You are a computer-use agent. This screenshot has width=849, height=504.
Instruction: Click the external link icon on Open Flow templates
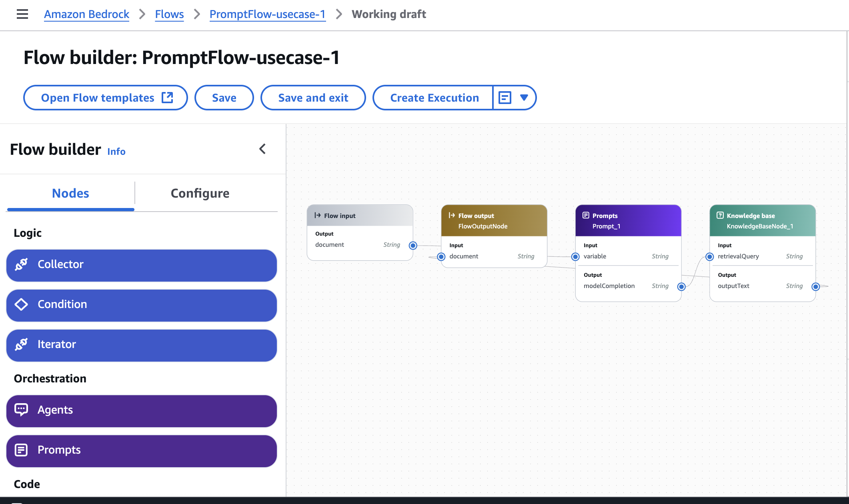(x=167, y=98)
